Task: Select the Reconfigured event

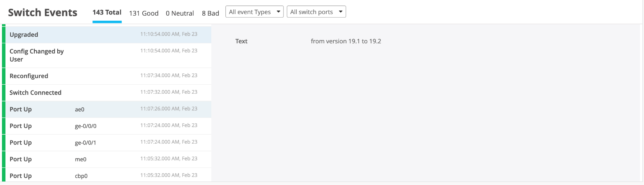Action: click(x=105, y=76)
